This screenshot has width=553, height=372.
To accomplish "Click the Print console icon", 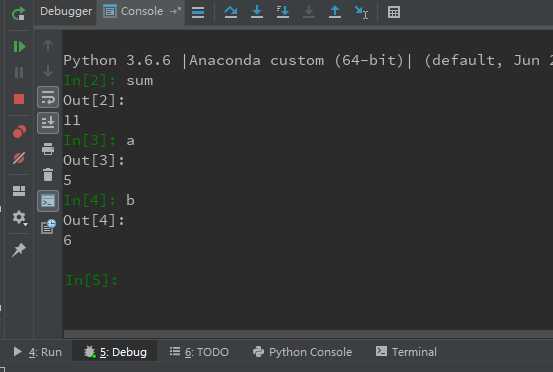I will click(x=48, y=149).
